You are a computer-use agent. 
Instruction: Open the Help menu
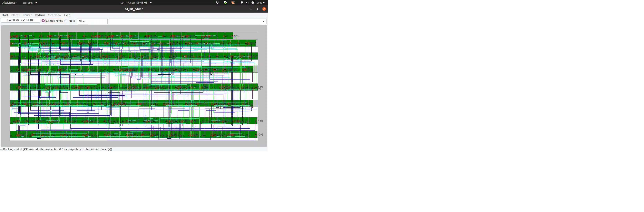coord(67,15)
